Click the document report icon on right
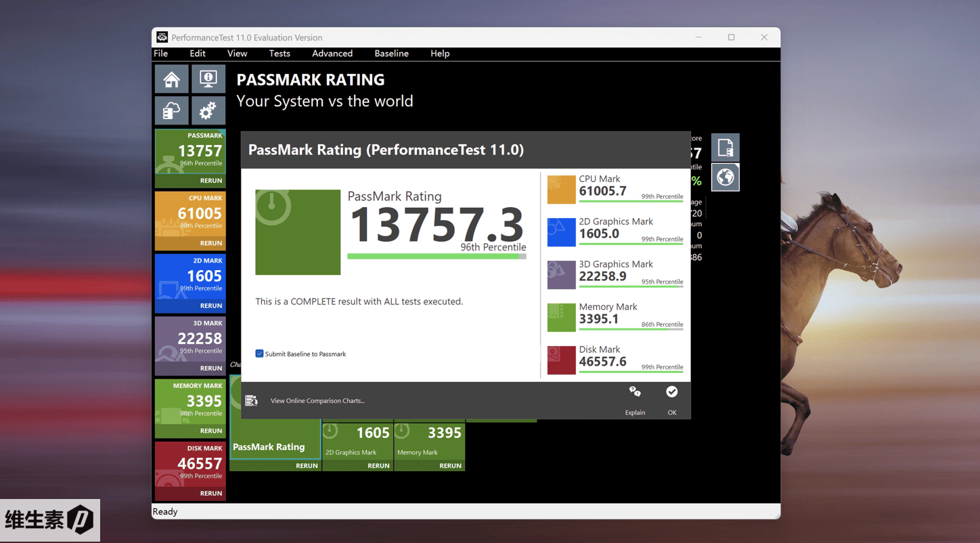 [725, 148]
